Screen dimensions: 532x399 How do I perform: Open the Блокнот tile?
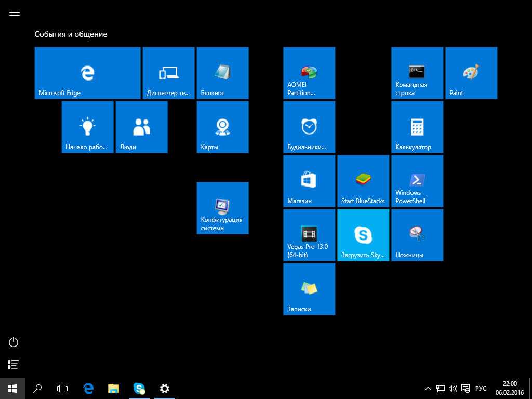click(222, 73)
